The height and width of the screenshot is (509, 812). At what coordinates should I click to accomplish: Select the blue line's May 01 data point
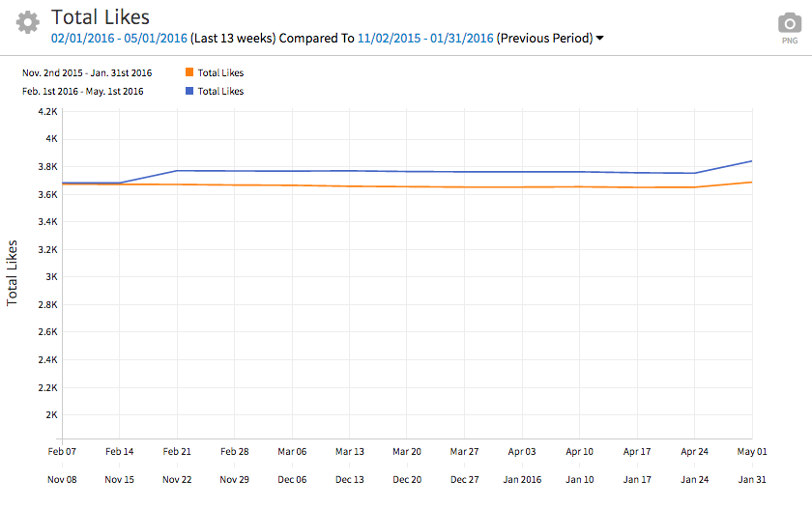(x=751, y=161)
